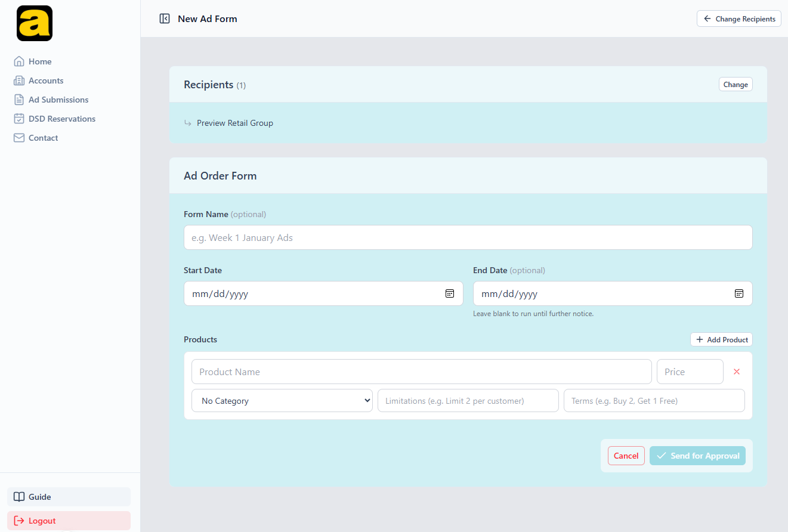The image size is (788, 532).
Task: Click the 'Ad Order Form' heading
Action: coord(220,176)
